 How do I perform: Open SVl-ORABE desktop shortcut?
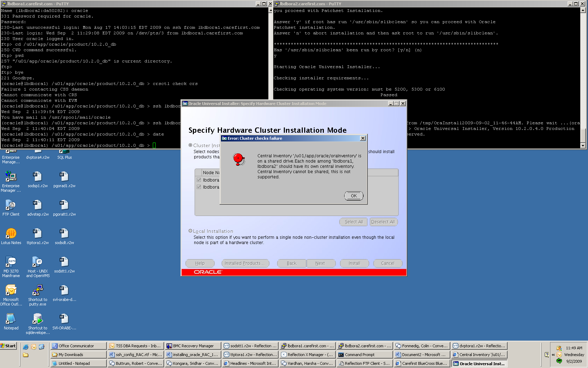pos(64,322)
